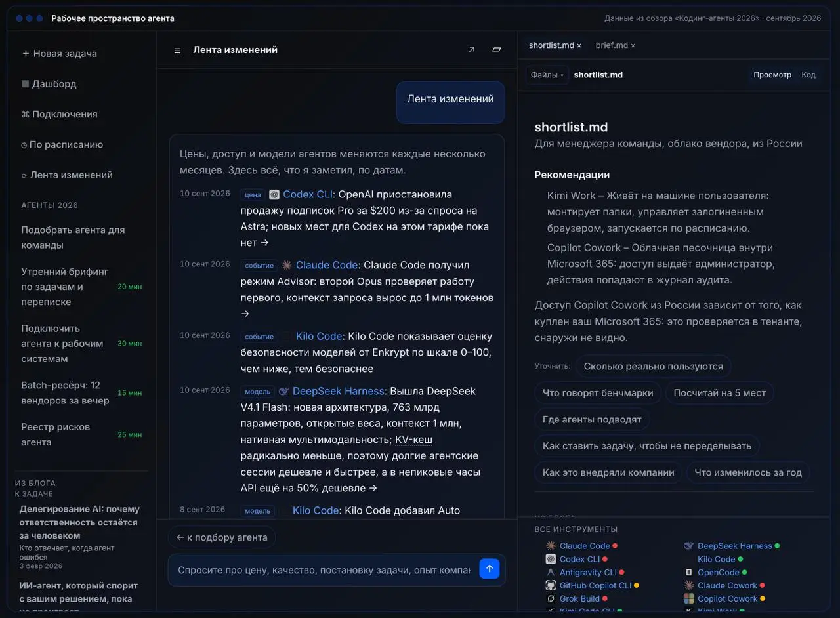Click the Что говорят бенчмарки chip
This screenshot has width=840, height=618.
pyautogui.click(x=598, y=393)
